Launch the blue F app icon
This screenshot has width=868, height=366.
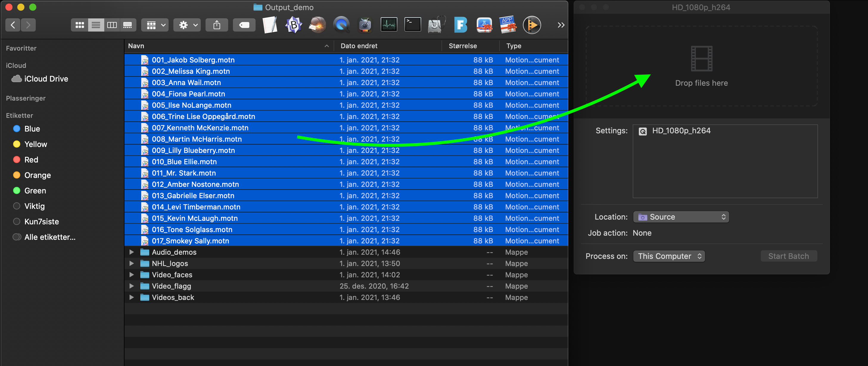click(x=460, y=25)
